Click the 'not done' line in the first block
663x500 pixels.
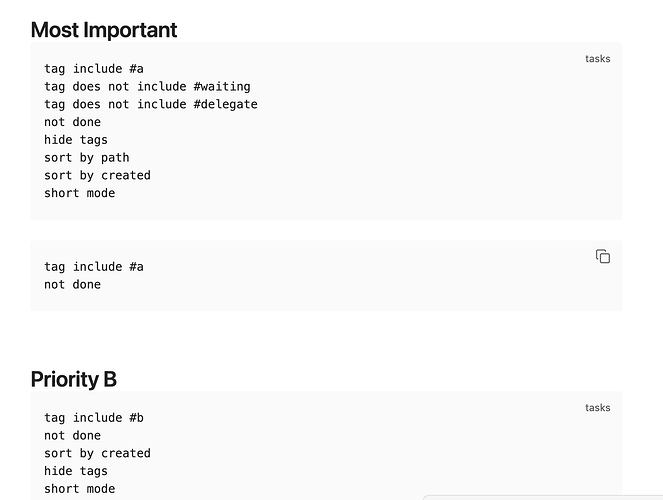72,122
